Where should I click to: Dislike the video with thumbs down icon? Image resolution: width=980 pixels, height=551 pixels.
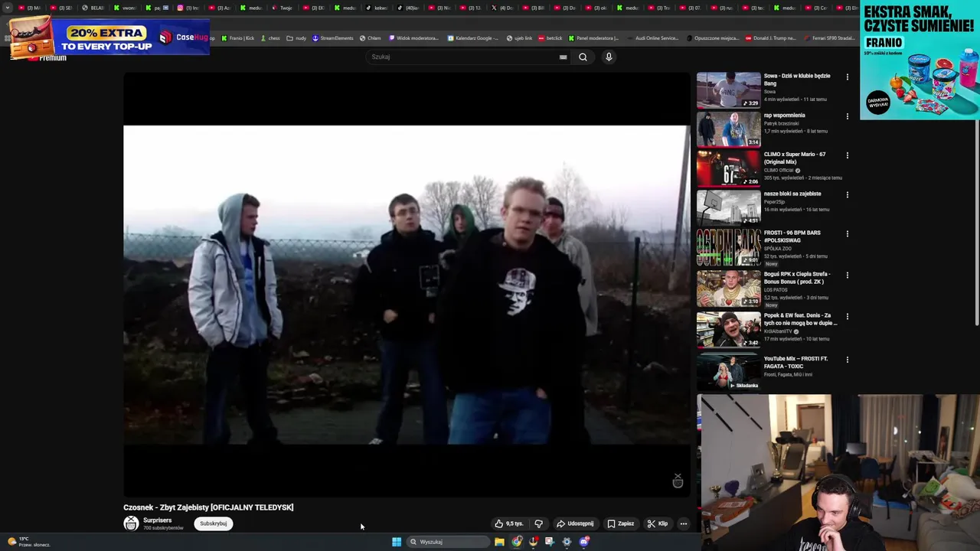click(538, 523)
